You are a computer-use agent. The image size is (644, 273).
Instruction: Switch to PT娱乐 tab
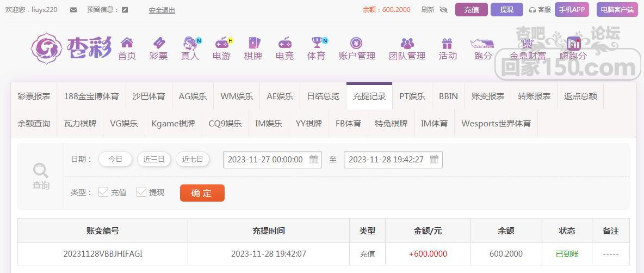point(412,96)
